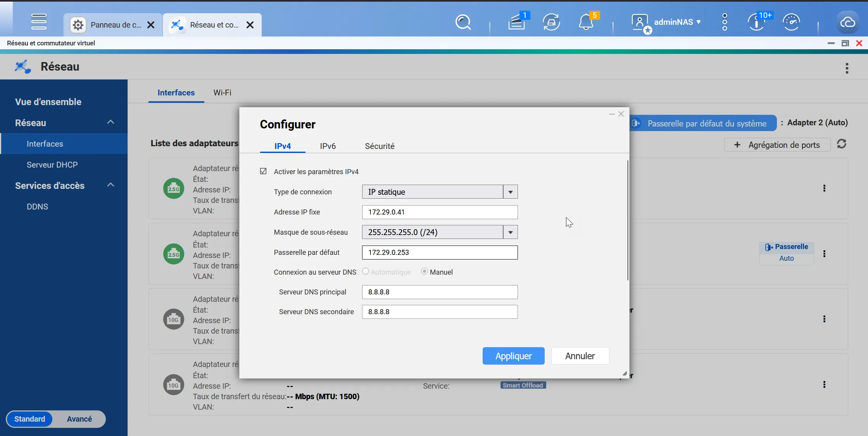Click the Configurer dialog vertical scrollbar

628,220
